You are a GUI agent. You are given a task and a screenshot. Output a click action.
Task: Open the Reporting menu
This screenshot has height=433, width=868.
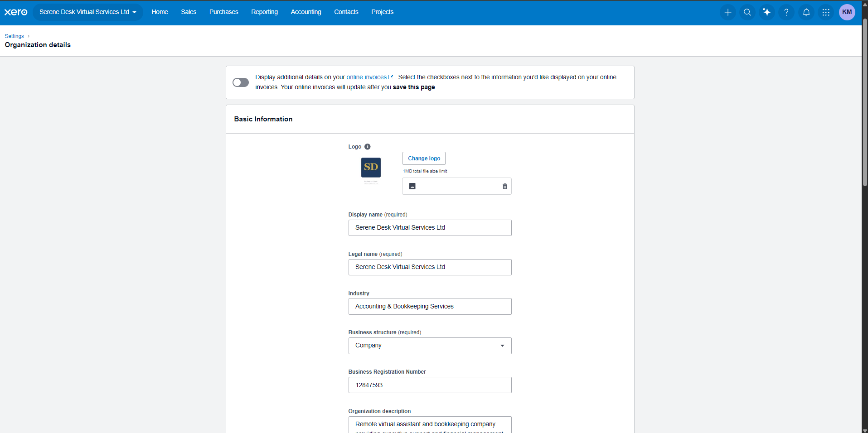[x=264, y=12]
